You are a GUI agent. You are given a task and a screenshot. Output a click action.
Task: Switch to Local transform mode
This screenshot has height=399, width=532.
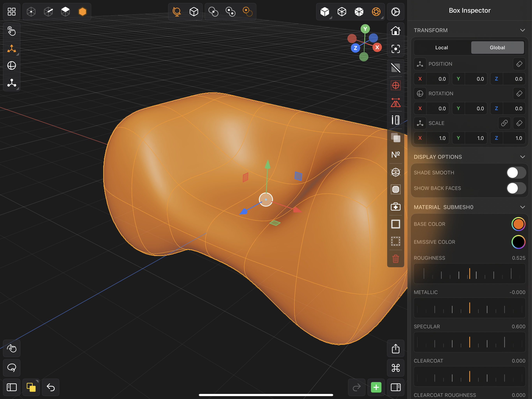coord(441,47)
